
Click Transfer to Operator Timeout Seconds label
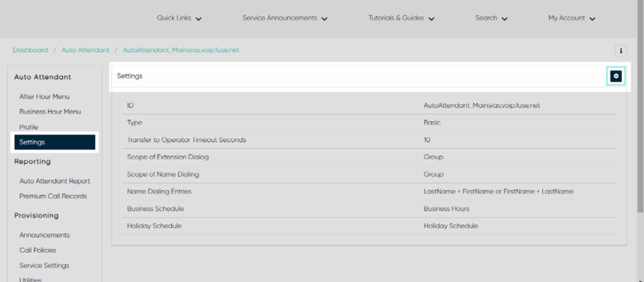(187, 140)
